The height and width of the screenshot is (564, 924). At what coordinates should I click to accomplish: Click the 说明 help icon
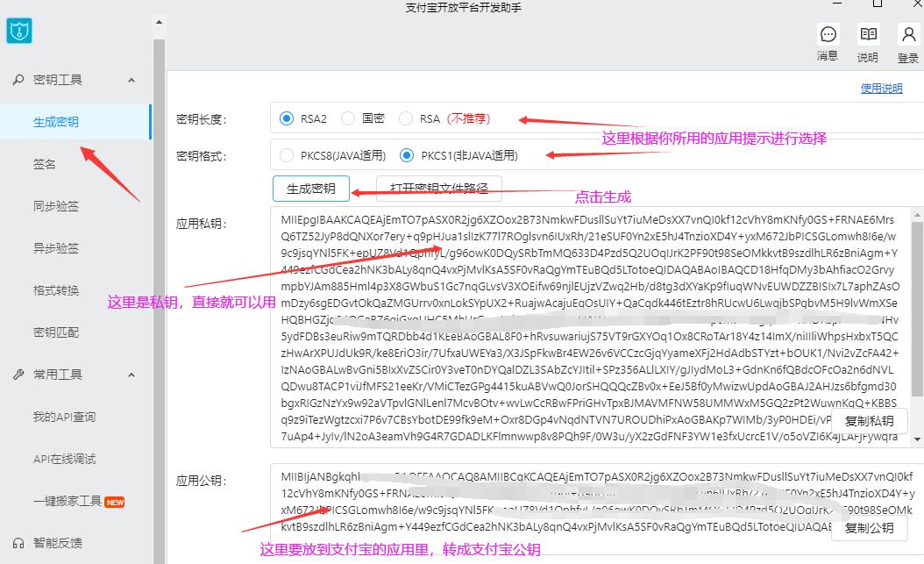868,35
